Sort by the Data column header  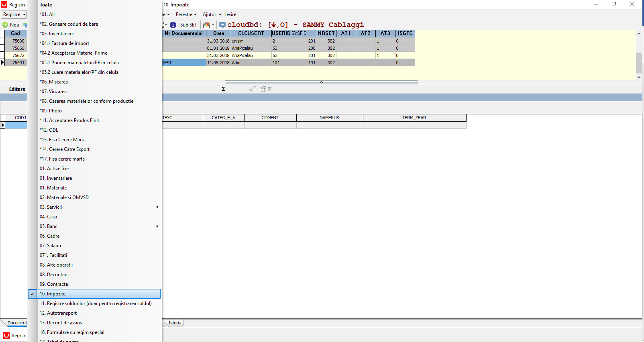218,33
